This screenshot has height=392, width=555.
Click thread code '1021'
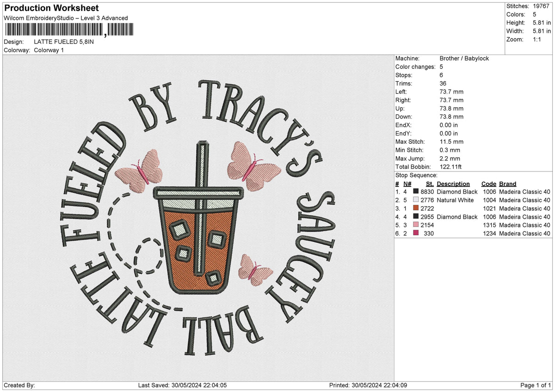489,208
